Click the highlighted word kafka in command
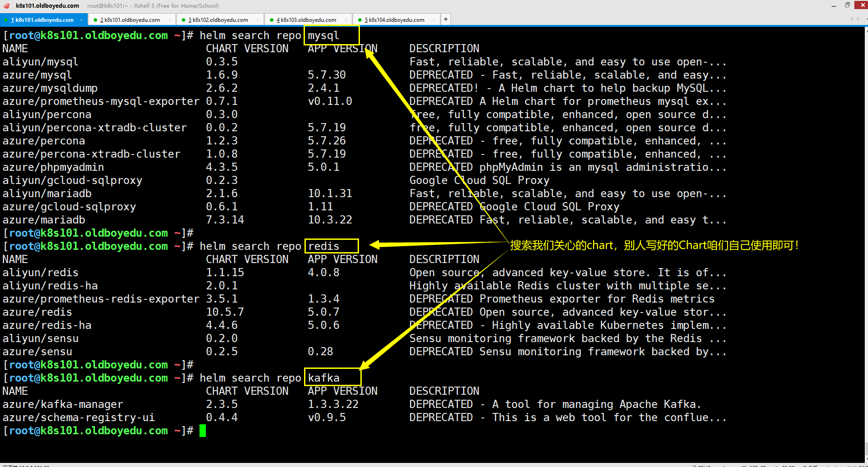 click(324, 378)
